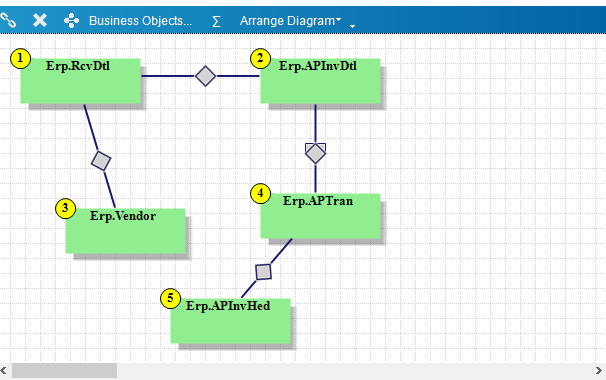This screenshot has width=606, height=380.
Task: Click the horizontal scrollbar thumb
Action: click(64, 371)
